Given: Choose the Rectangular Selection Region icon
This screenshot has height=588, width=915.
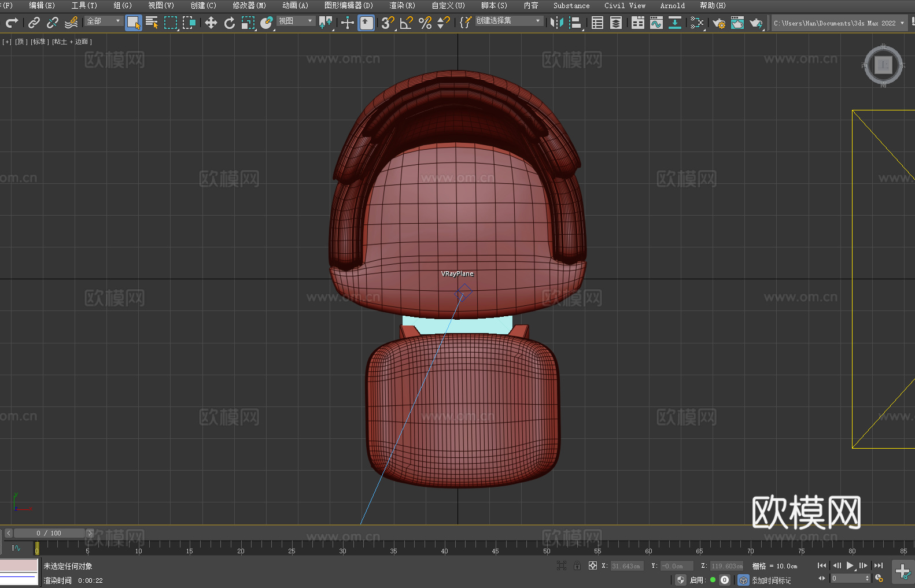Looking at the screenshot, I should coord(171,23).
